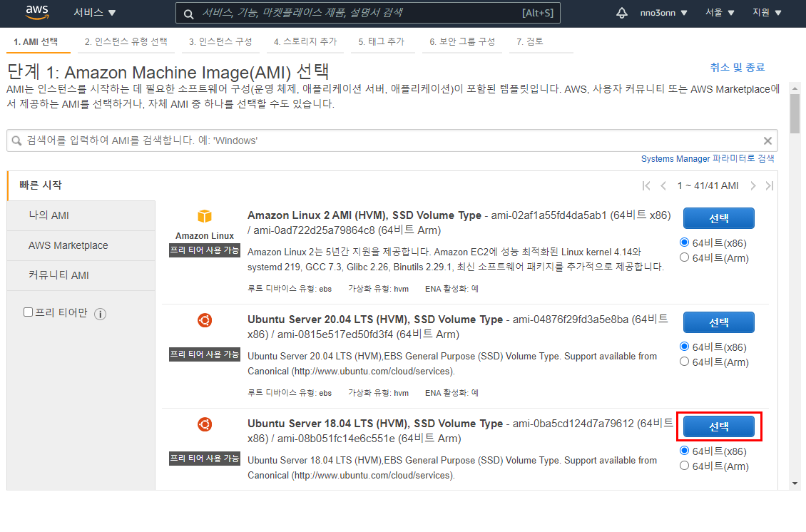The height and width of the screenshot is (532, 806).
Task: Go to first page of AMI list
Action: tap(646, 185)
